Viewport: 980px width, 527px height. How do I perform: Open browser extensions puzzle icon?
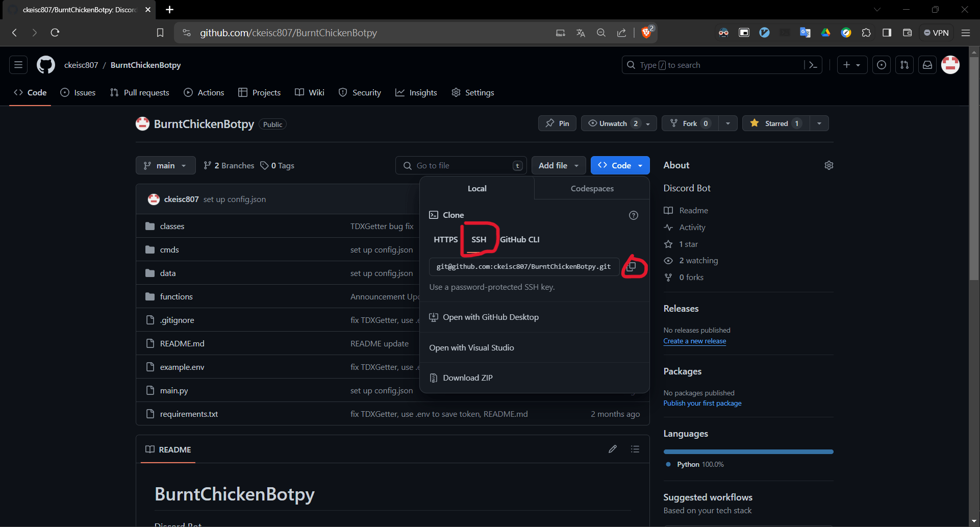866,33
